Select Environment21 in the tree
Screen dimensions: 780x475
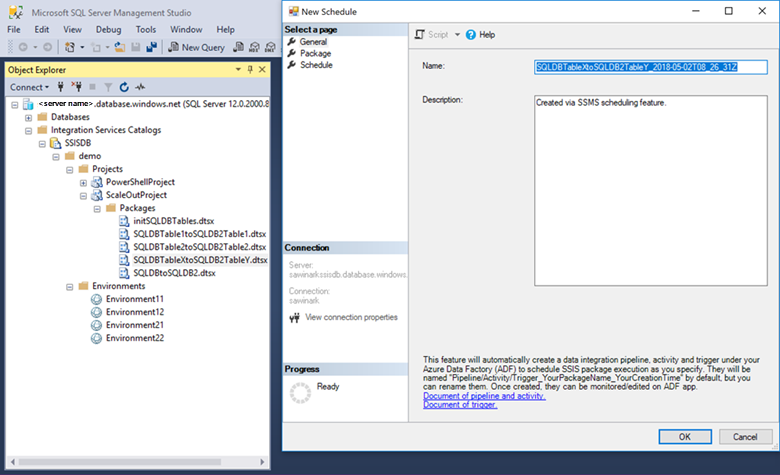[134, 325]
